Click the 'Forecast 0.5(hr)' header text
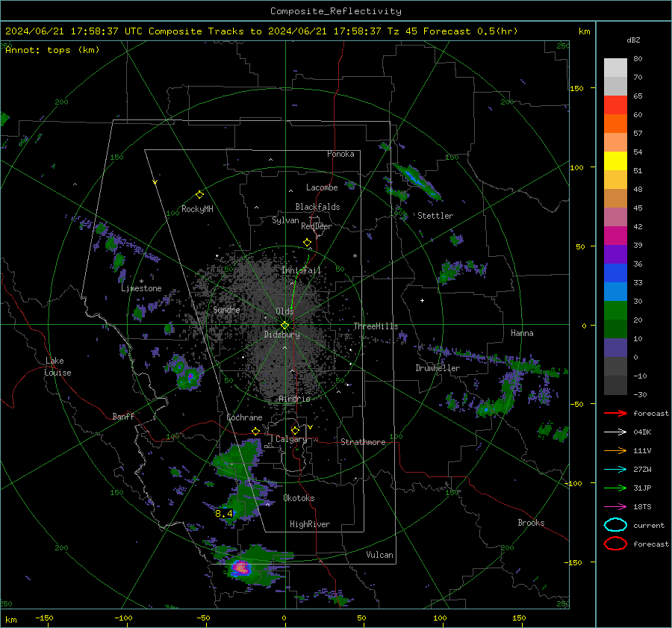This screenshot has width=672, height=628. 470,31
